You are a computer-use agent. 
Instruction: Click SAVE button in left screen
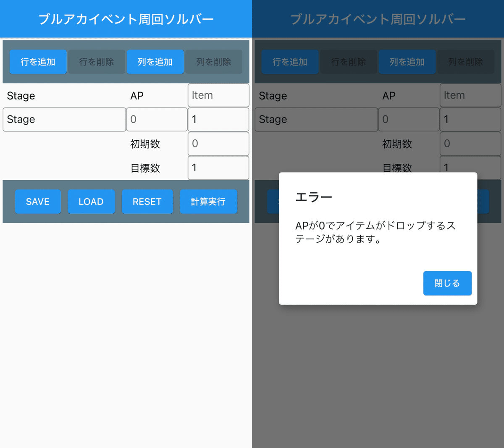click(38, 202)
